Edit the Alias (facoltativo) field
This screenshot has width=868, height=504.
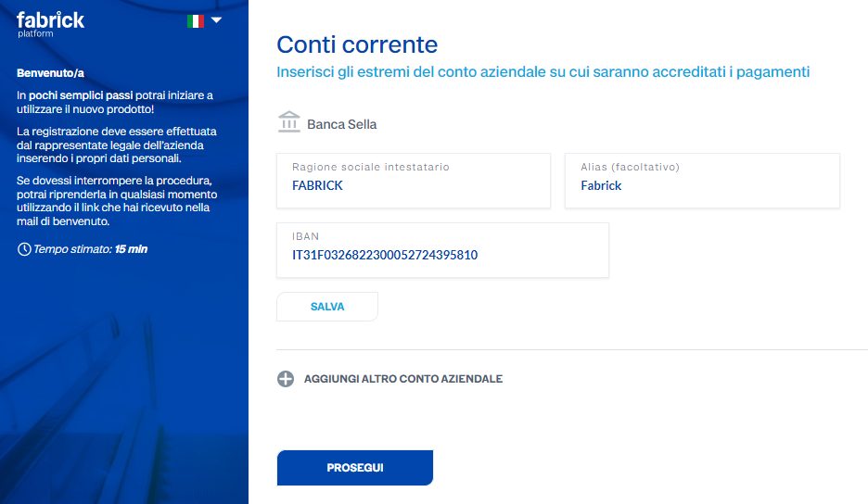pos(702,181)
